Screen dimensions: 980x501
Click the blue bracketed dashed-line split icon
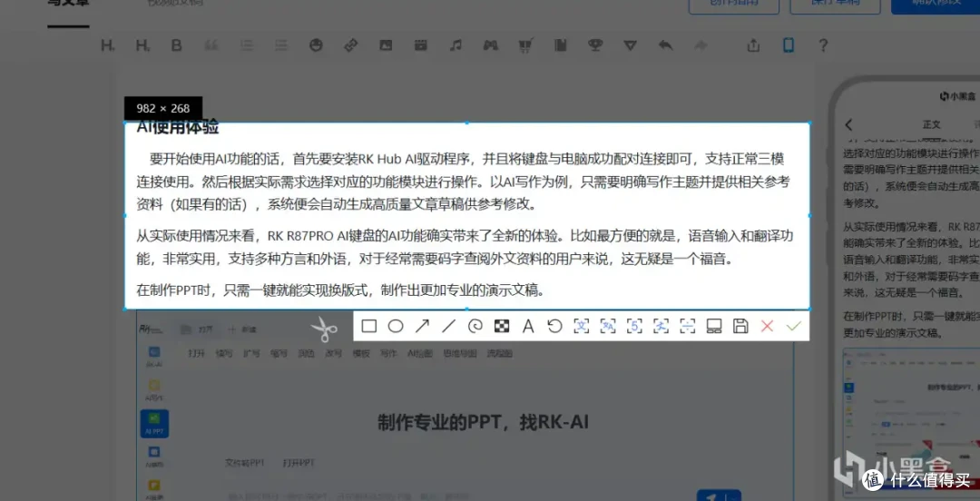coord(688,326)
